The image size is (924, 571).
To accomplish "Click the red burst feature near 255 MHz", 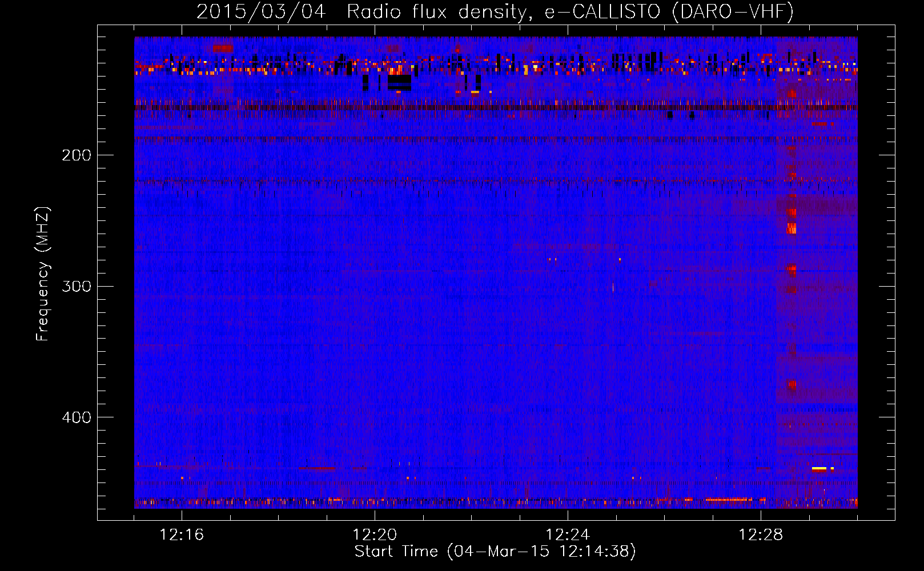I will 791,228.
